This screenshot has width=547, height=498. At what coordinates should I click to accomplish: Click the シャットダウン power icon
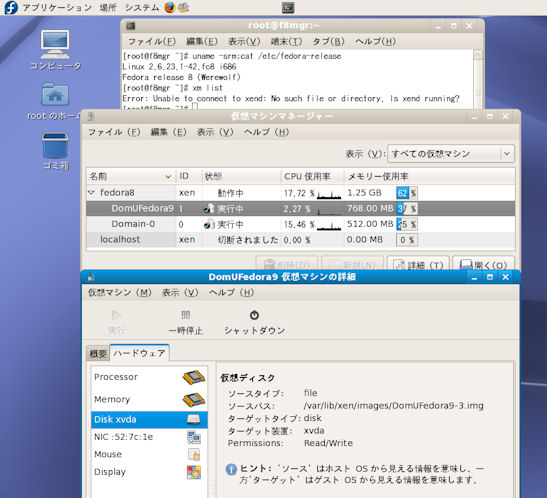coord(254,315)
